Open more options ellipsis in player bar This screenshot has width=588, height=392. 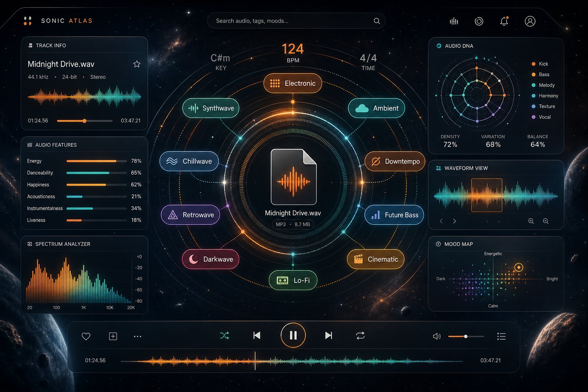(137, 336)
